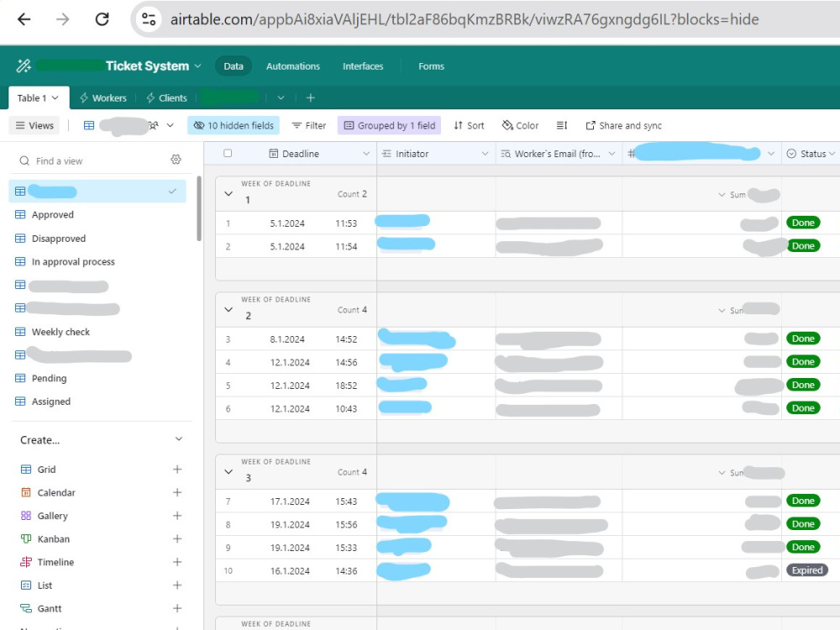The height and width of the screenshot is (630, 840).
Task: Switch to the Data tab
Action: pos(234,66)
